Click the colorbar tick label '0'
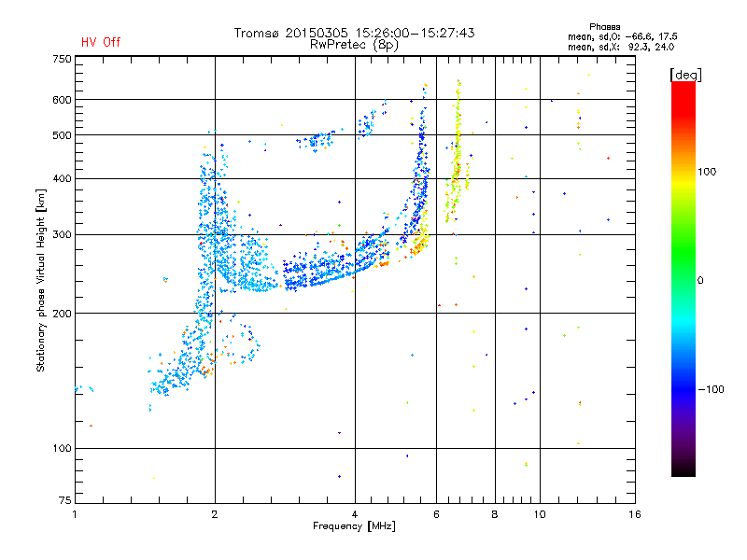This screenshot has width=747, height=560. tap(700, 280)
